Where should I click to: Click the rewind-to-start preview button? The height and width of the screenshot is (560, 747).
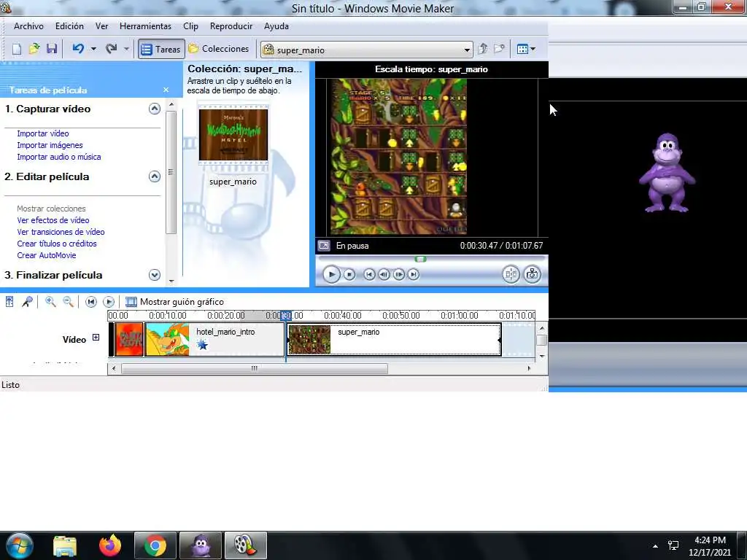(x=369, y=274)
